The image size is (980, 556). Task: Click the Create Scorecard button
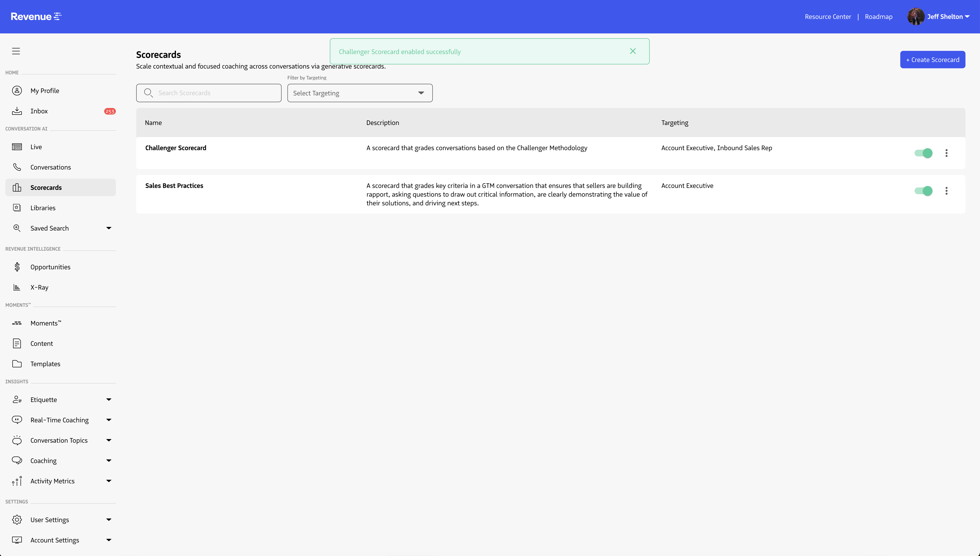pyautogui.click(x=933, y=60)
